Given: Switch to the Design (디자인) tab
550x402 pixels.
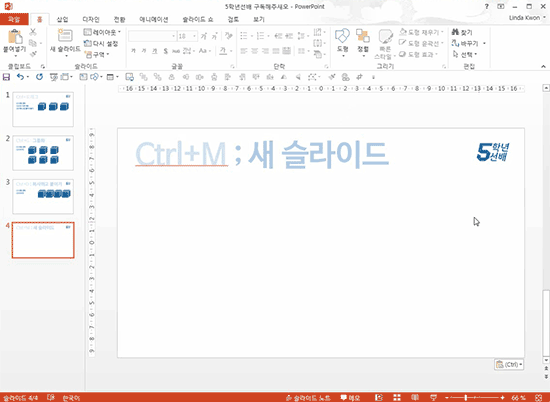Looking at the screenshot, I should pos(91,20).
